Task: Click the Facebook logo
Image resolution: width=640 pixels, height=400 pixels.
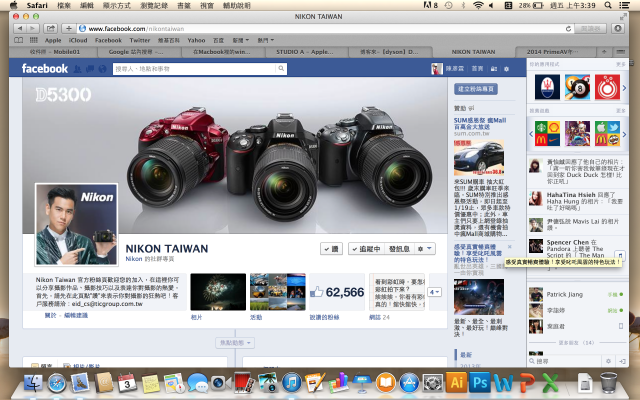Action: 44,68
